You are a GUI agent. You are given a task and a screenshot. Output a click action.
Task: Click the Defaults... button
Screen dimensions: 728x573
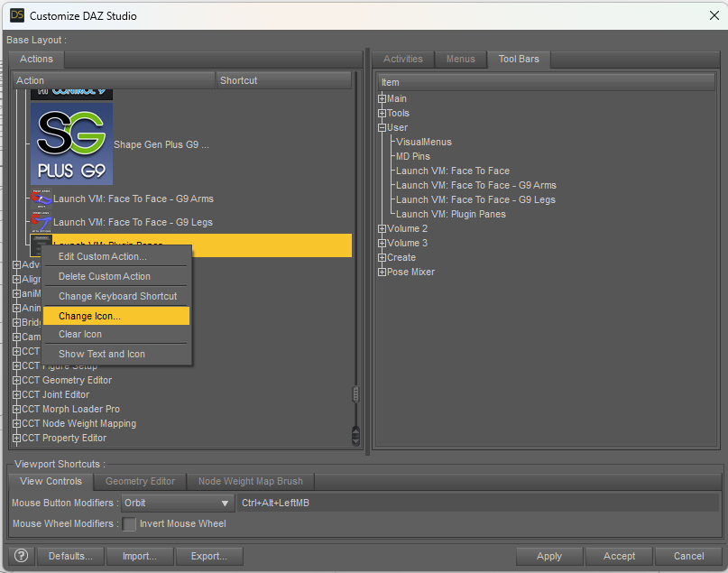click(x=70, y=556)
